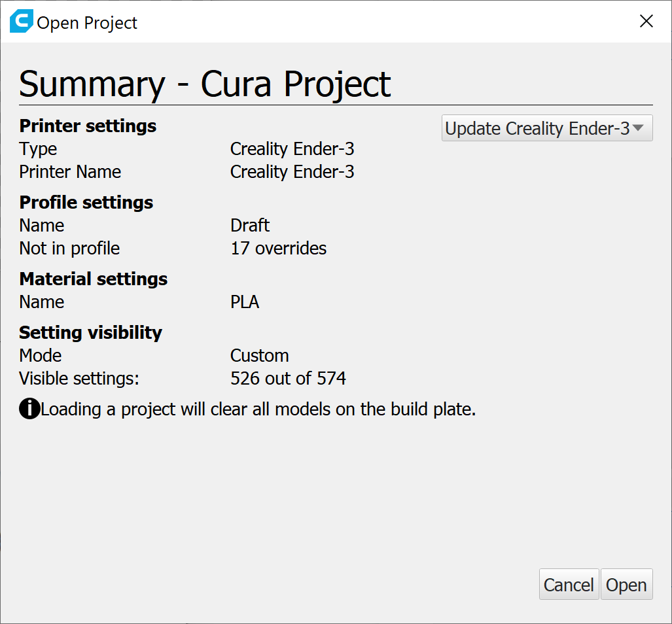Click the 'Draft' profile name value

tap(249, 225)
